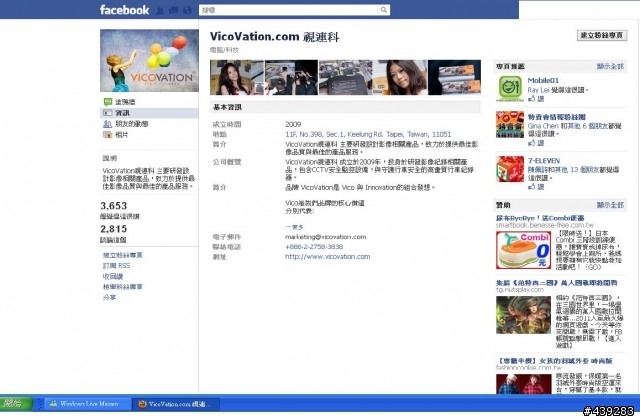Image resolution: width=640 pixels, height=419 pixels.
Task: Open the Combi potty ad image
Action: click(x=524, y=250)
